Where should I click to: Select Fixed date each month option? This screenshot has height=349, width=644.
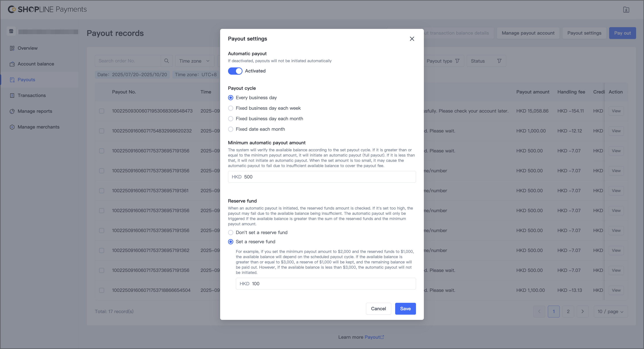231,129
